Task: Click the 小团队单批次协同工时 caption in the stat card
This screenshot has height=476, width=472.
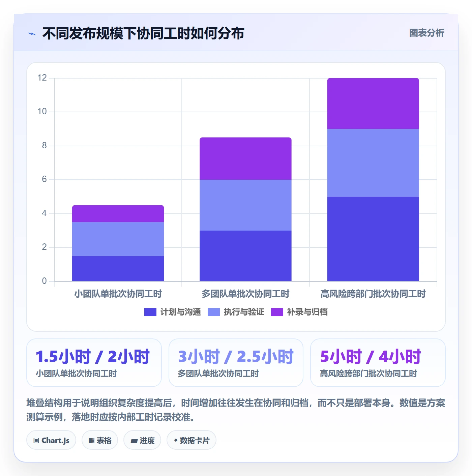Action: [x=76, y=374]
